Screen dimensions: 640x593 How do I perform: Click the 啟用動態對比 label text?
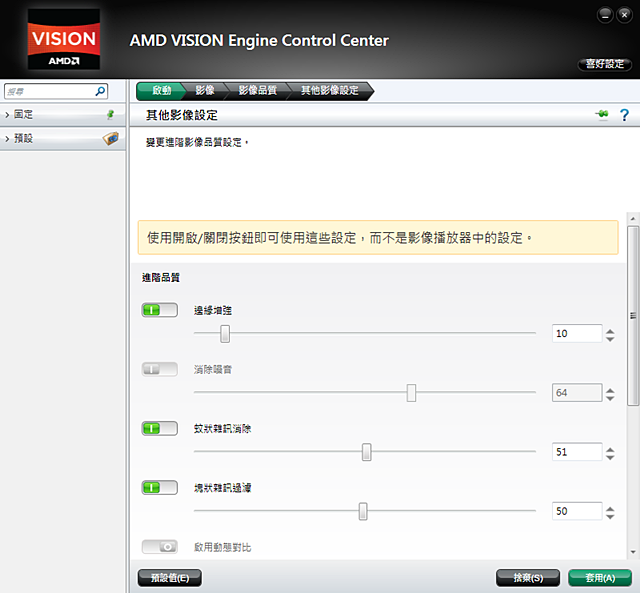coord(222,547)
